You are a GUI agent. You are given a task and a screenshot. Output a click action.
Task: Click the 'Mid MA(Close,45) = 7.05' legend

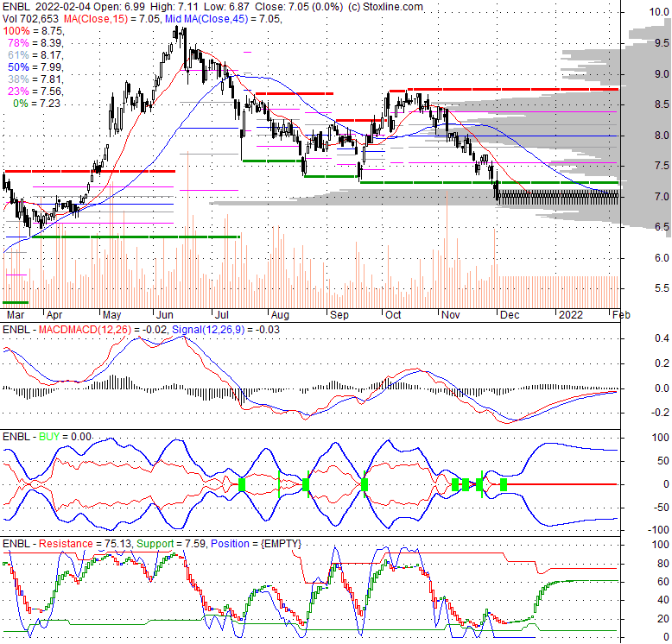223,19
